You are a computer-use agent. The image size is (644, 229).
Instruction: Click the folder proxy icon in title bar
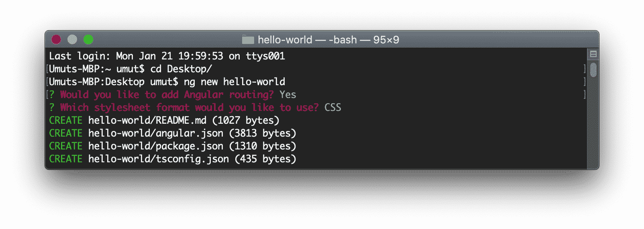248,40
